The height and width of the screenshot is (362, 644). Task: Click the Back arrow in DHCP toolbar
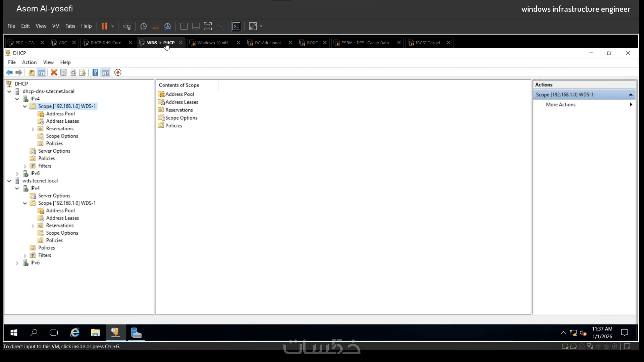click(x=9, y=72)
